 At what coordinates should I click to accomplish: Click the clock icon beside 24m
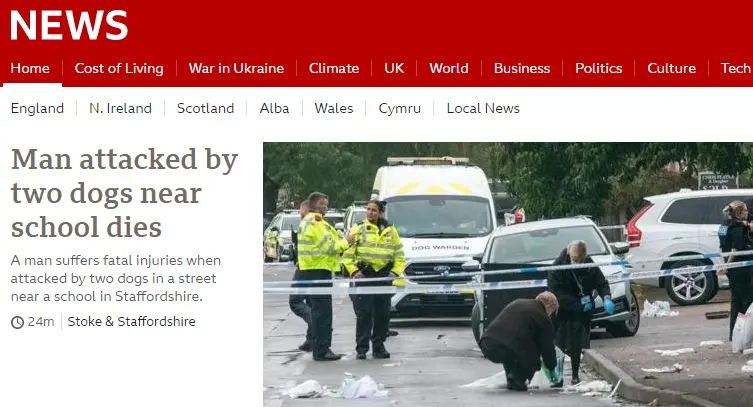(17, 322)
